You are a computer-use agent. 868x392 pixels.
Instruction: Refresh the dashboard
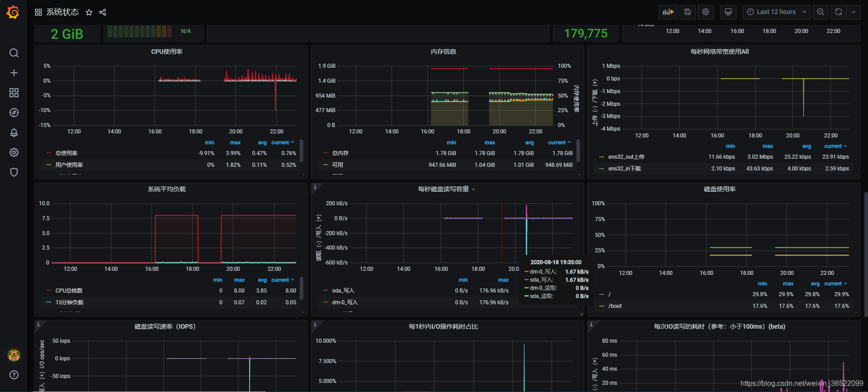coord(839,12)
